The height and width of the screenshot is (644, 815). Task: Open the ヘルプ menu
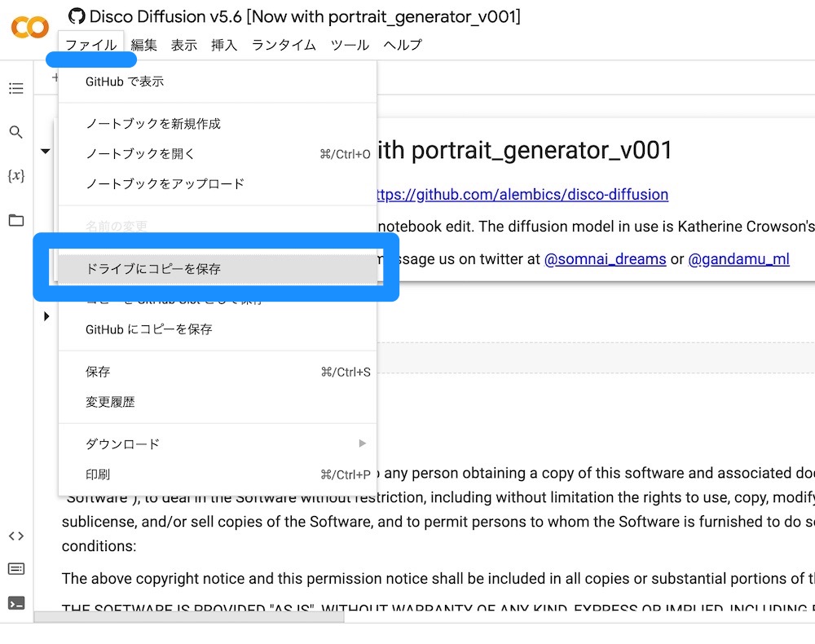click(403, 45)
